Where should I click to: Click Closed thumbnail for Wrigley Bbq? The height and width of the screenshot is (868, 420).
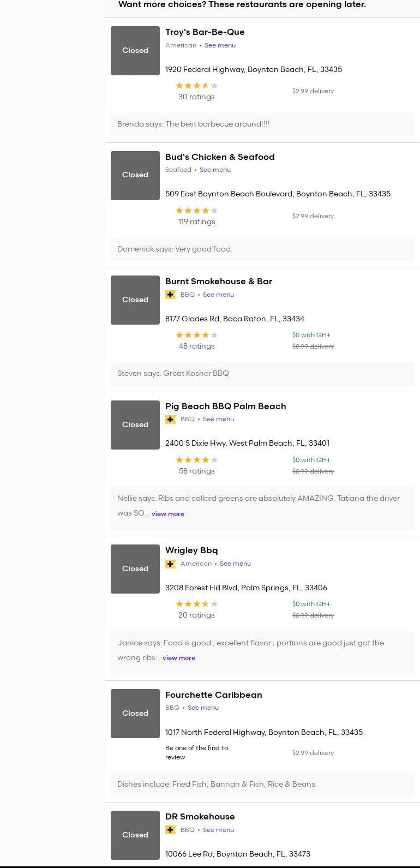pyautogui.click(x=135, y=569)
